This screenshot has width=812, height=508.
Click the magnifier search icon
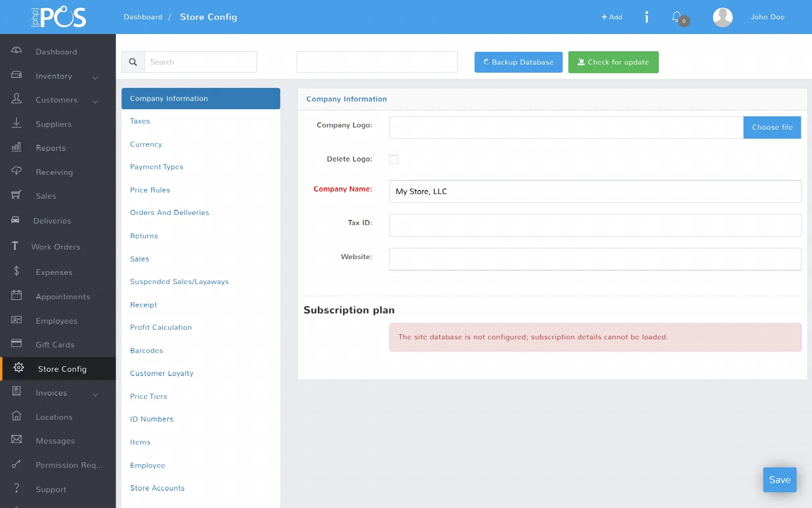coord(133,62)
